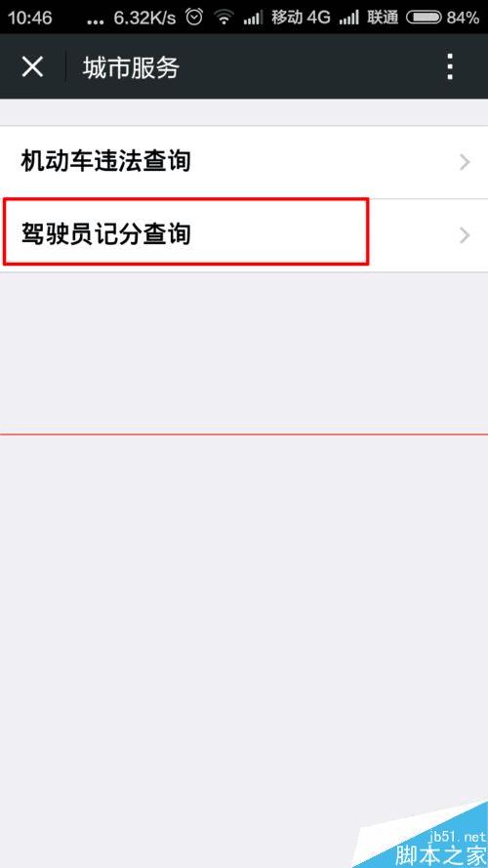
Task: Open 驾驶员记分查询 menu entry
Action: tap(244, 236)
